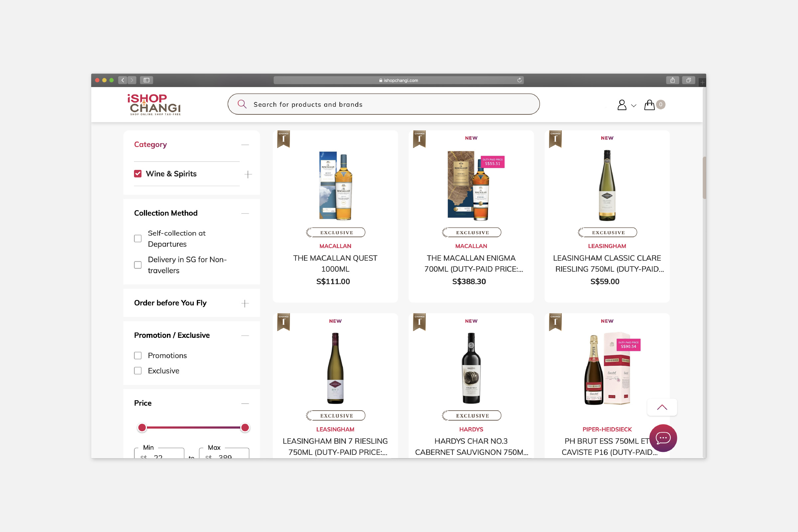Click the Min price input box

click(x=159, y=453)
